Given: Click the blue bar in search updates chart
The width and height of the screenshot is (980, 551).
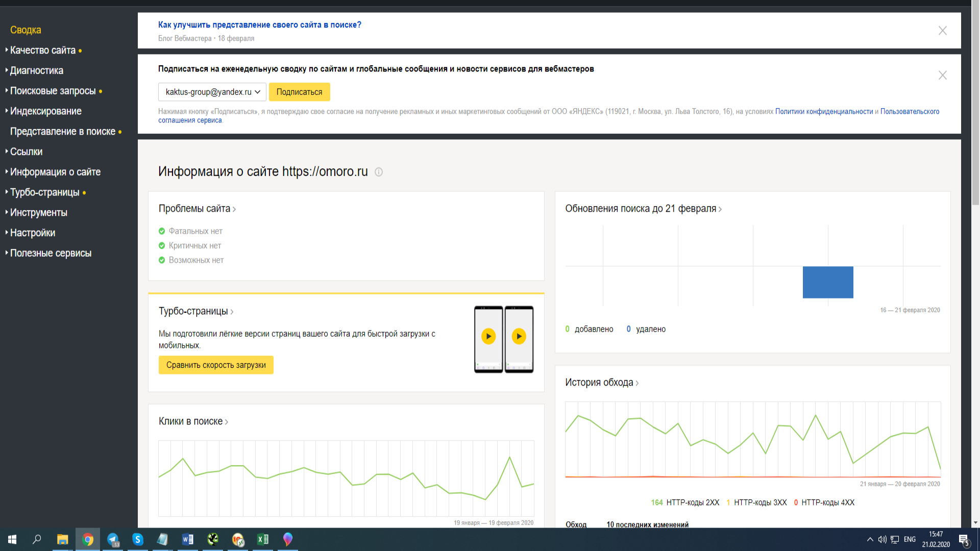Looking at the screenshot, I should pyautogui.click(x=827, y=282).
